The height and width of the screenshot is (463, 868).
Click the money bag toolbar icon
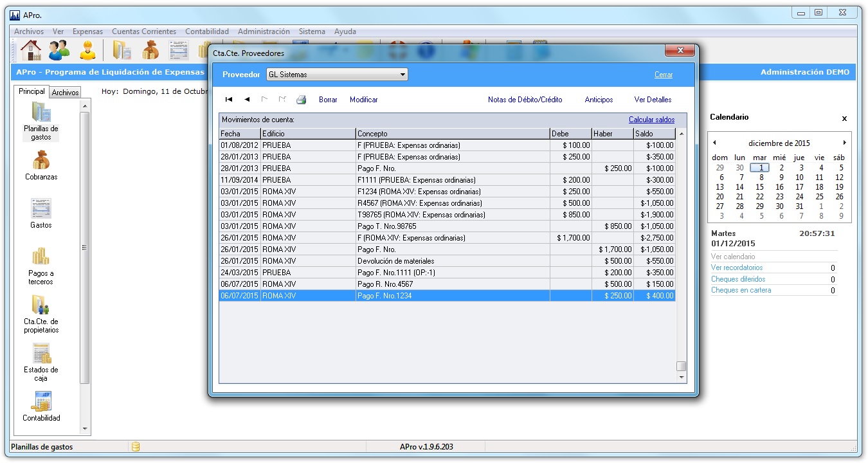(150, 50)
